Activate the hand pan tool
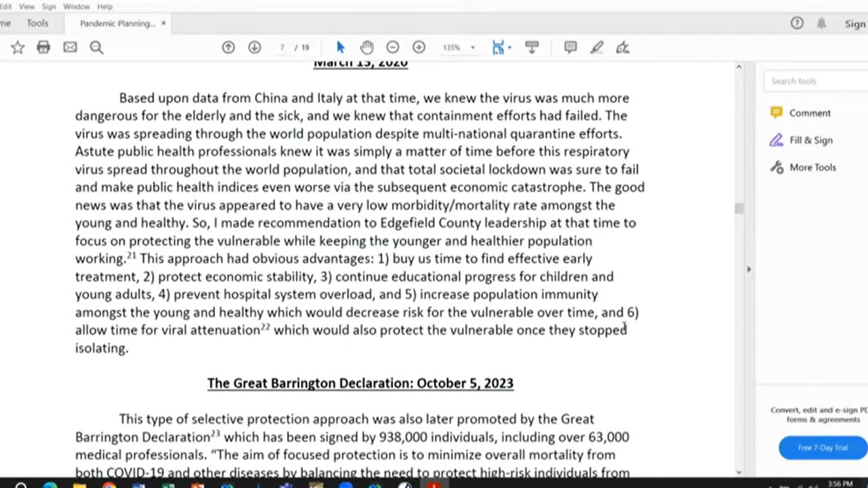 pos(367,47)
